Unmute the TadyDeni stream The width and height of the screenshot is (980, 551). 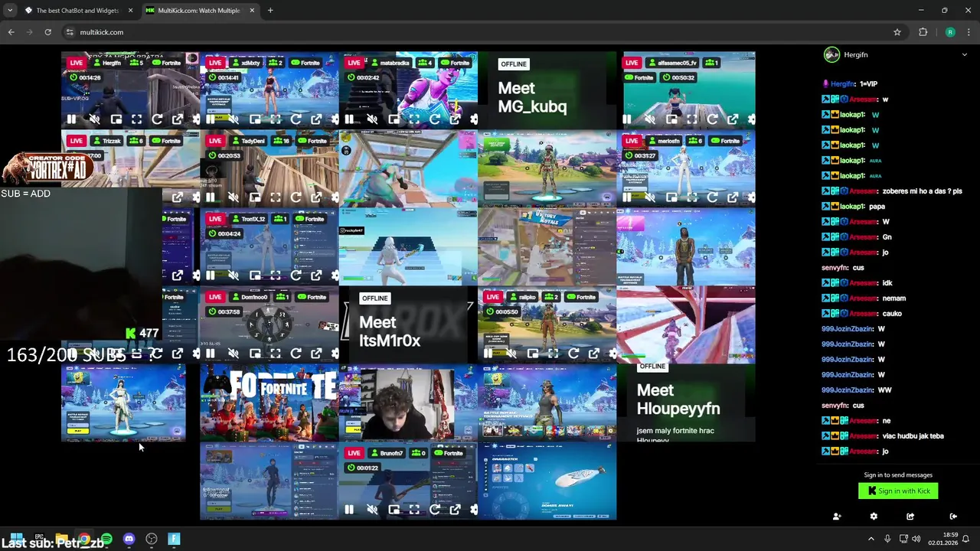pos(234,197)
